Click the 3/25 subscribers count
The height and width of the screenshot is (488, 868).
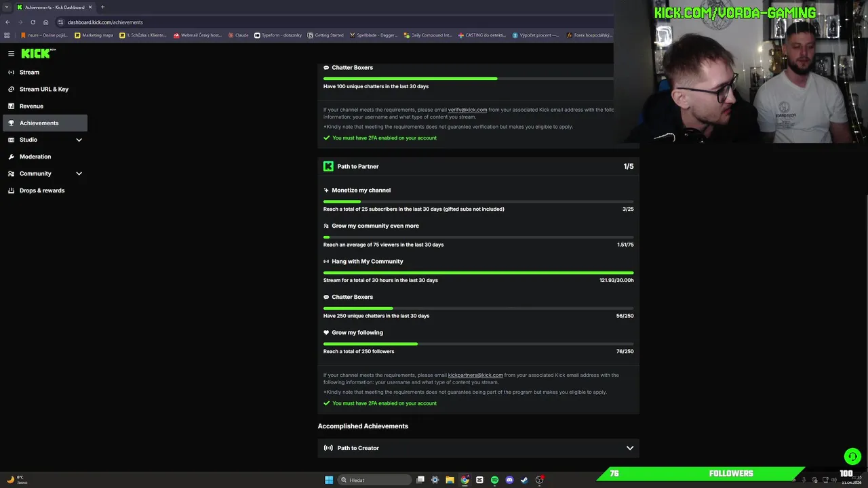point(628,209)
